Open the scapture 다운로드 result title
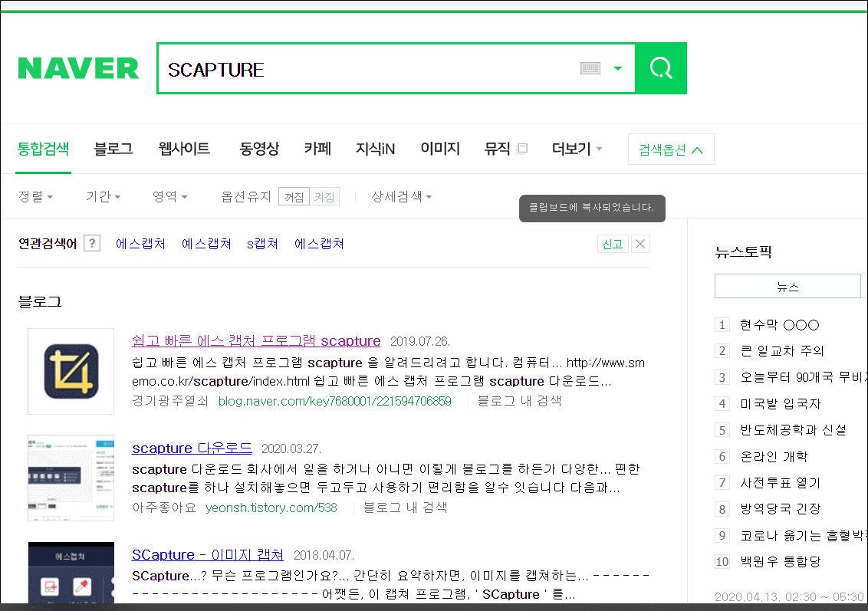The height and width of the screenshot is (611, 868). pos(192,448)
